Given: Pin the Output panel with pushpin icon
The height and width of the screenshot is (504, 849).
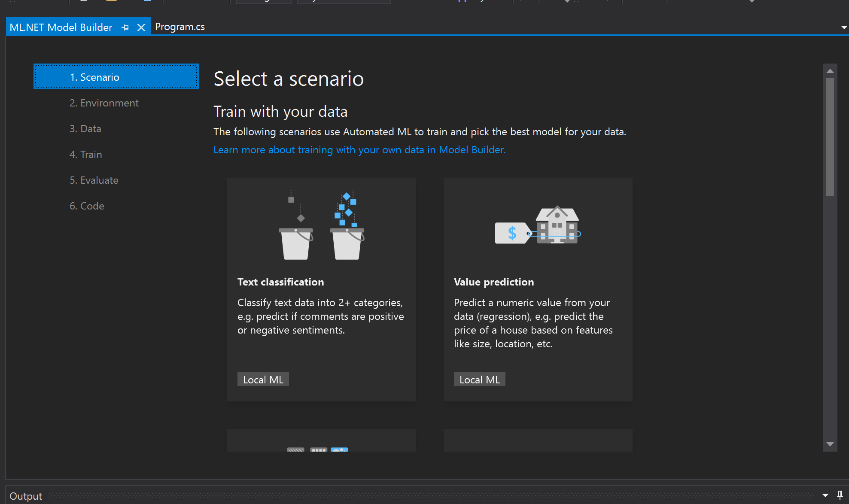Looking at the screenshot, I should [840, 495].
